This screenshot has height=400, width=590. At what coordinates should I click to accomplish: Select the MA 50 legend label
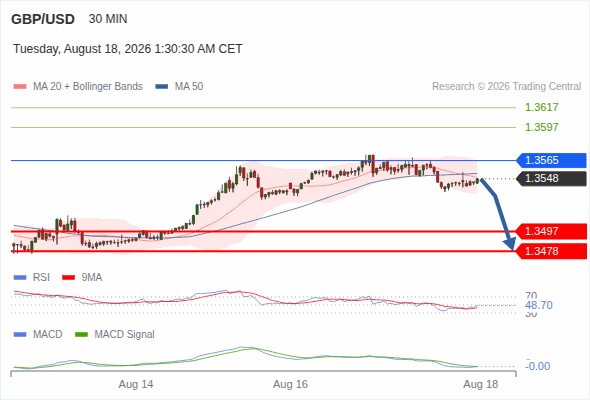189,87
